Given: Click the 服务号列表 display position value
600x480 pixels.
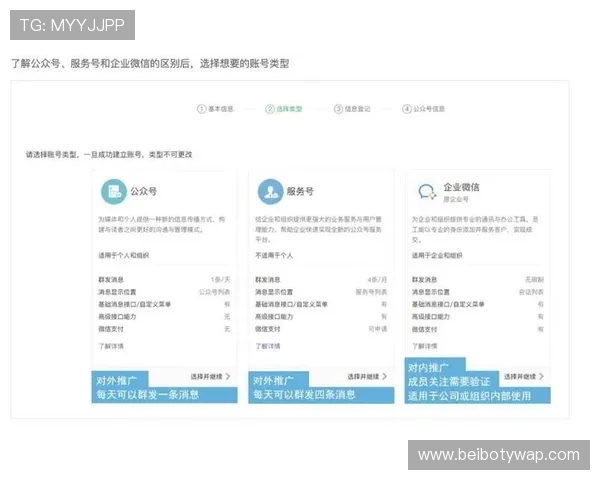Looking at the screenshot, I should tap(371, 292).
